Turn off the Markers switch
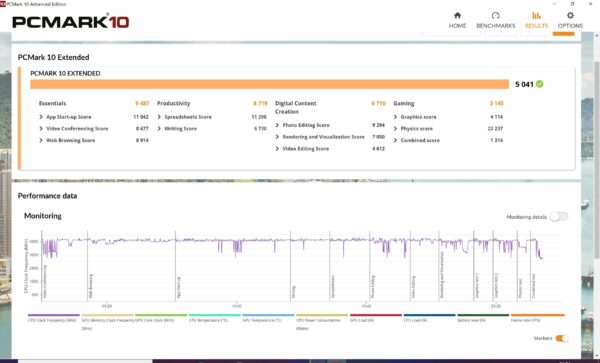 [562, 339]
